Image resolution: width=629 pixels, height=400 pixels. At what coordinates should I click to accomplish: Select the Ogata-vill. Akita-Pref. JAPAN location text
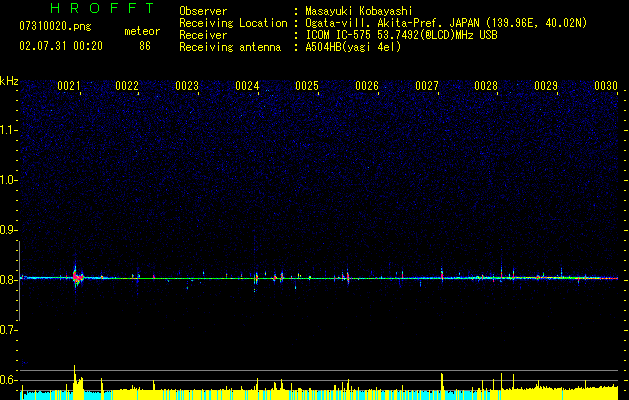[446, 23]
